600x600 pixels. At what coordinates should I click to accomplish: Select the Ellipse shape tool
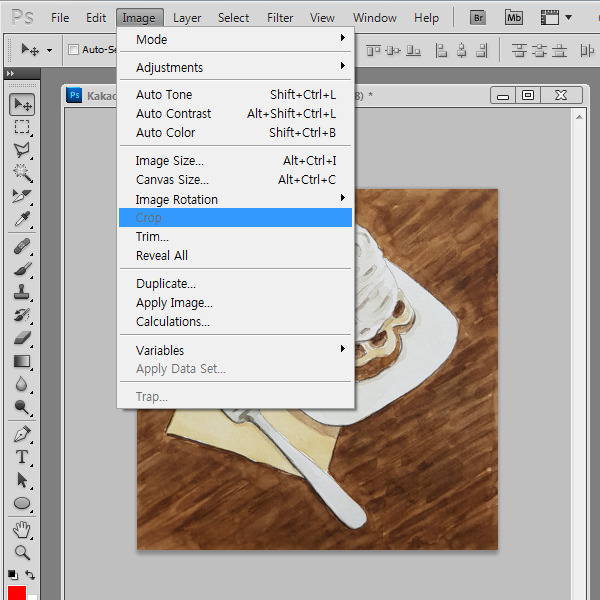point(22,503)
